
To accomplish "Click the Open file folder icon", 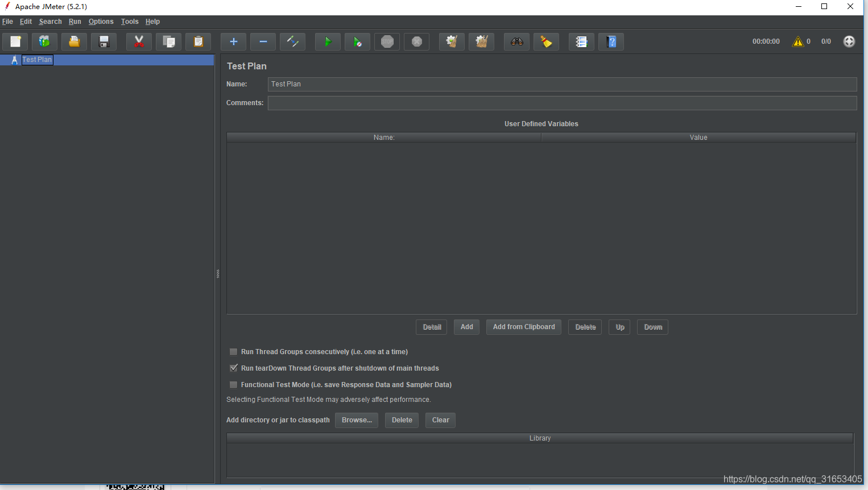I will [x=75, y=41].
